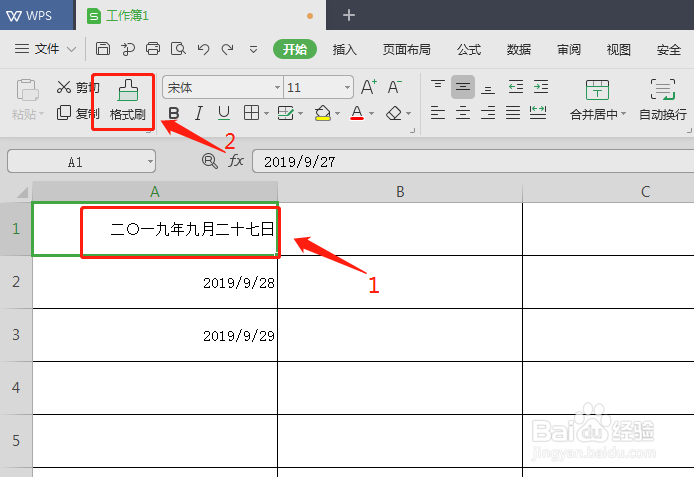Click the WPS home tab
This screenshot has width=694, height=477.
[37, 15]
